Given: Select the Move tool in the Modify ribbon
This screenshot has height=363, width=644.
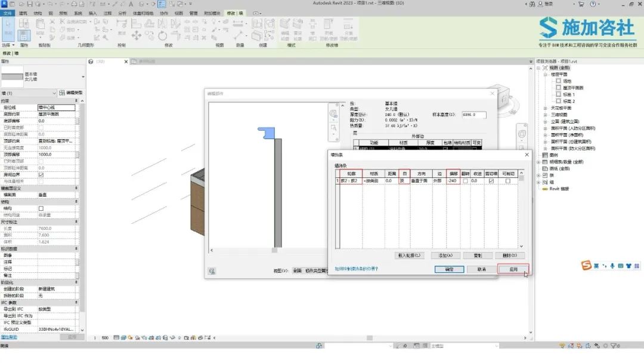Looking at the screenshot, I should coord(137,35).
